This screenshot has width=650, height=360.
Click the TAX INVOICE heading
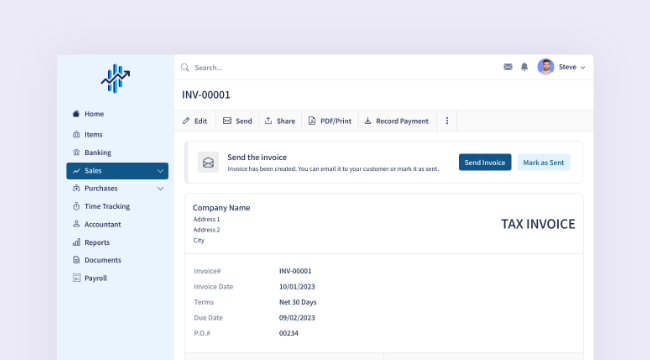click(x=538, y=224)
